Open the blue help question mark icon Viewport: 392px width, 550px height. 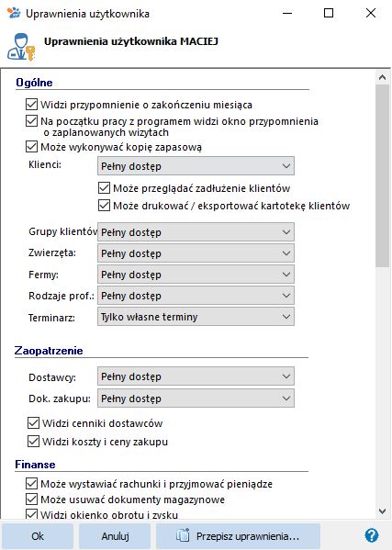click(371, 535)
